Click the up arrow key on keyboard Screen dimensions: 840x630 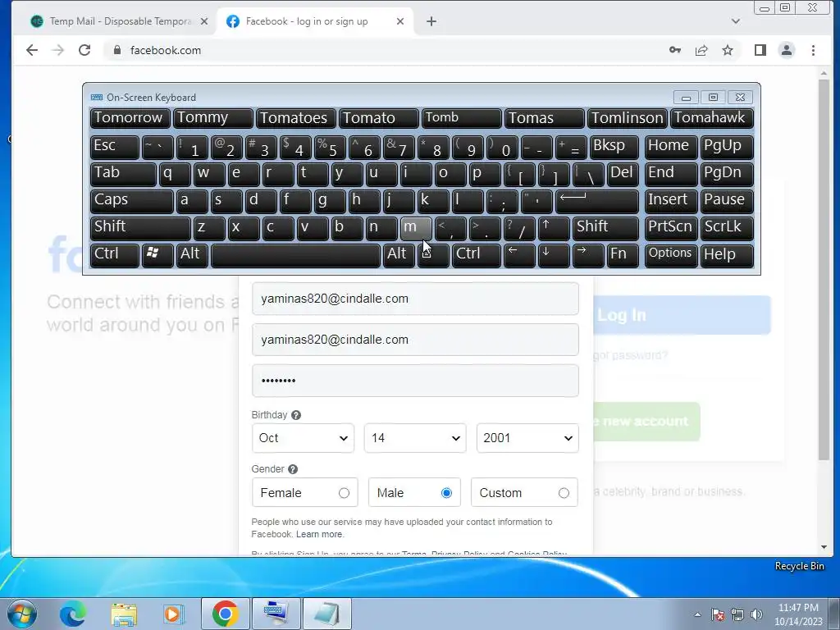554,228
